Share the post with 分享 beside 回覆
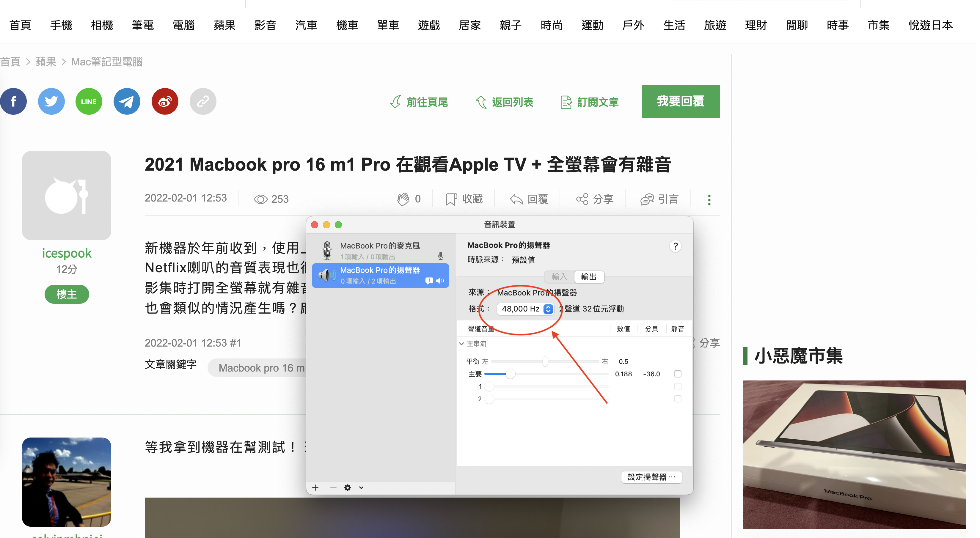This screenshot has width=980, height=538. pos(595,199)
